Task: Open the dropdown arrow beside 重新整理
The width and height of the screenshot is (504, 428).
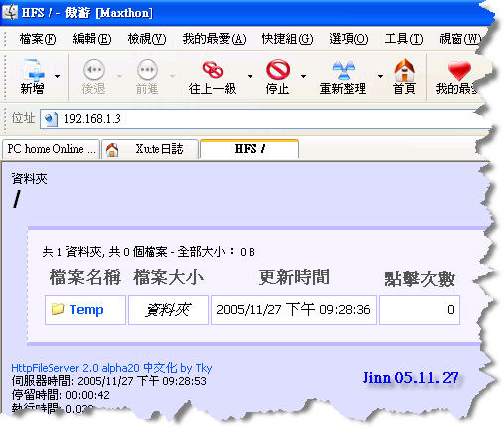Action: (x=380, y=76)
